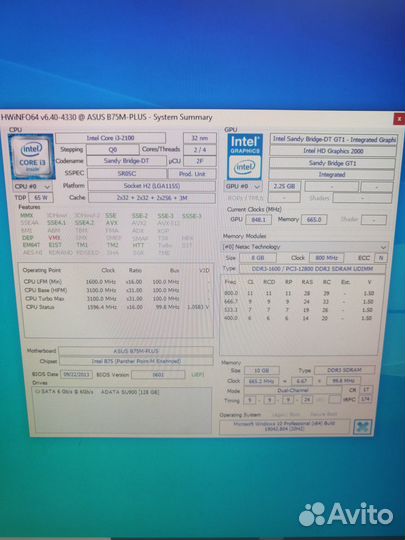Image resolution: width=405 pixels, height=540 pixels.
Task: Click the CPU LFM (Min) row
Action: (116, 282)
